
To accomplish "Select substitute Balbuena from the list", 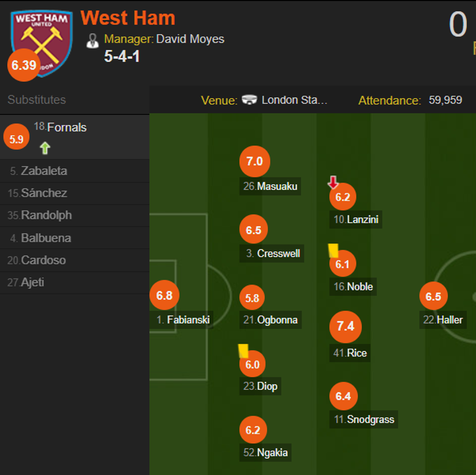I will (x=46, y=238).
